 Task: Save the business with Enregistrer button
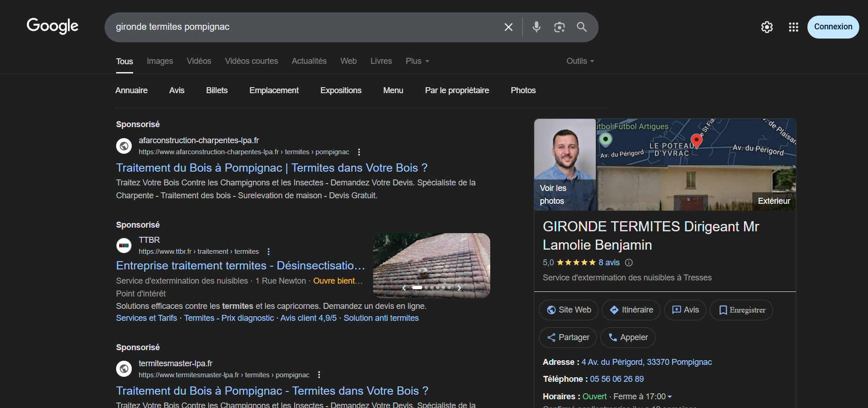pyautogui.click(x=741, y=310)
